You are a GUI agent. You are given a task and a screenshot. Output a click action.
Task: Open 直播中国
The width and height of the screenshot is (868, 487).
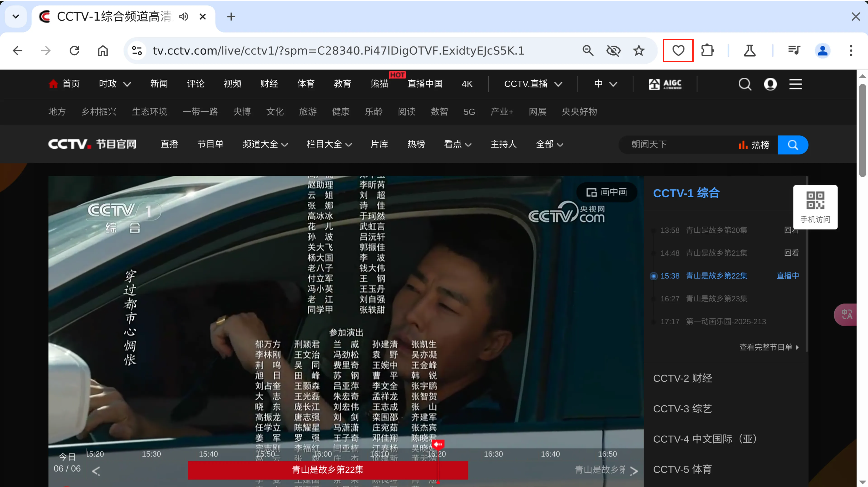[x=425, y=84]
